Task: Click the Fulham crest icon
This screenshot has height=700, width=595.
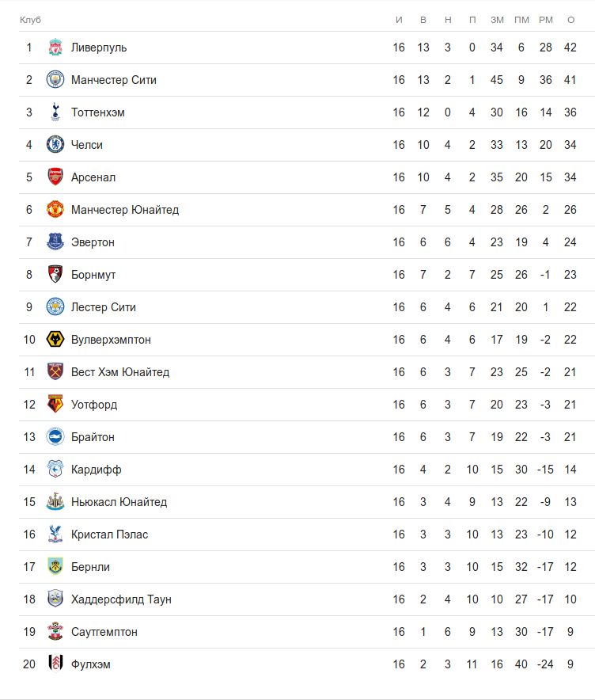Action: [x=55, y=664]
